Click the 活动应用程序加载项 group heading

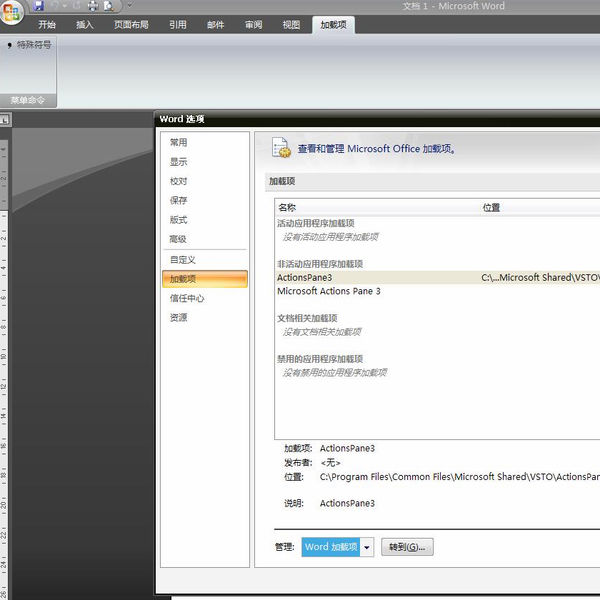(x=316, y=223)
